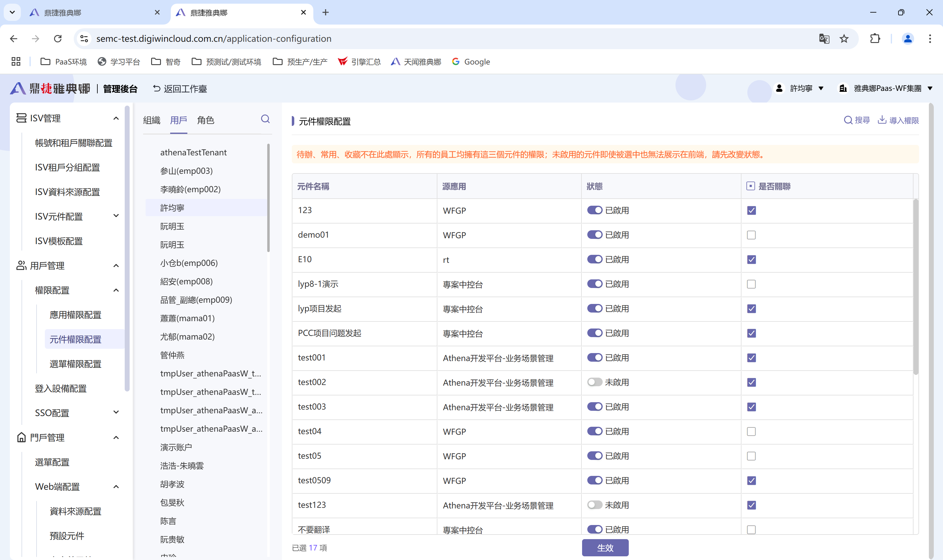Image resolution: width=943 pixels, height=560 pixels.
Task: Expand the SSO配置 submenu
Action: (116, 412)
